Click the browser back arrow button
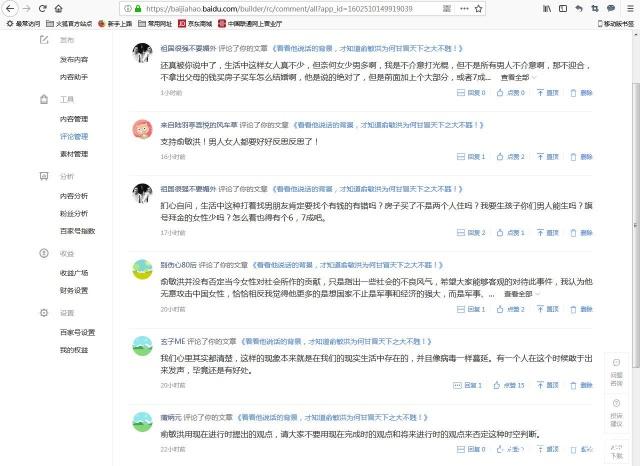This screenshot has width=640, height=466. (x=12, y=7)
